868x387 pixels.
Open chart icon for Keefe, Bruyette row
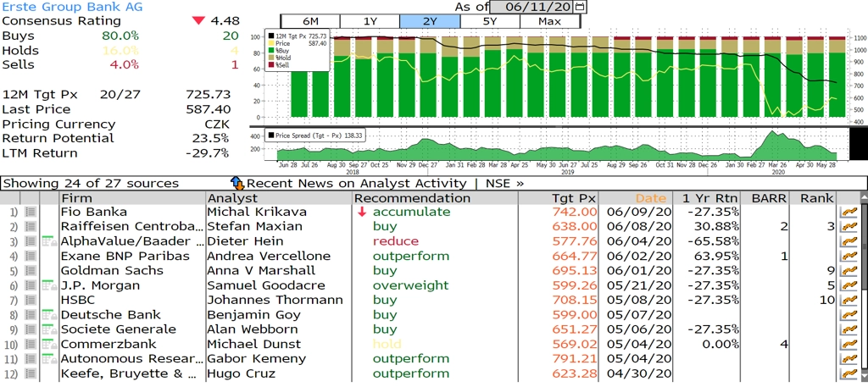[x=848, y=373]
